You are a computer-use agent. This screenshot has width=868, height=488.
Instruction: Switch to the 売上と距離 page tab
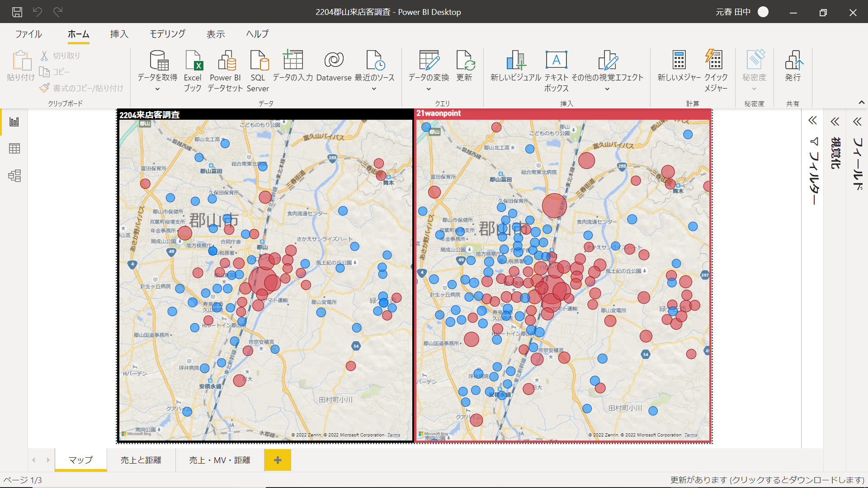click(141, 460)
